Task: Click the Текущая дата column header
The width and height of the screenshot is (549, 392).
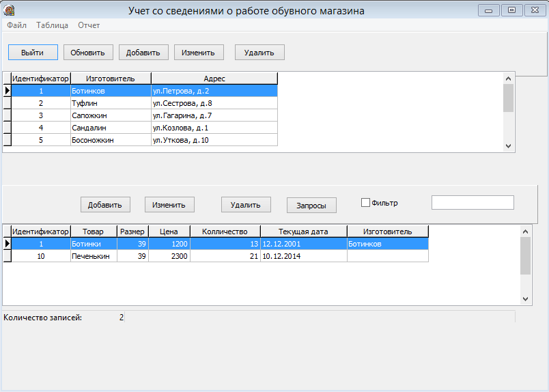Action: pos(304,232)
